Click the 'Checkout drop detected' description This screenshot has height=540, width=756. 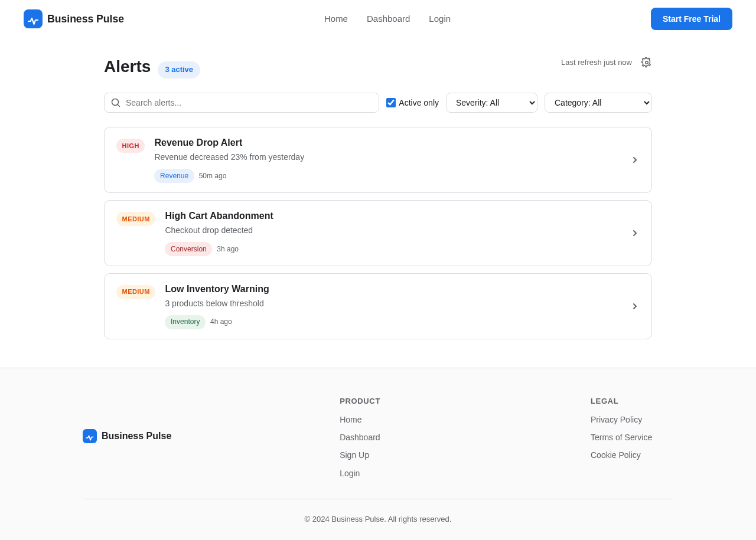point(208,230)
